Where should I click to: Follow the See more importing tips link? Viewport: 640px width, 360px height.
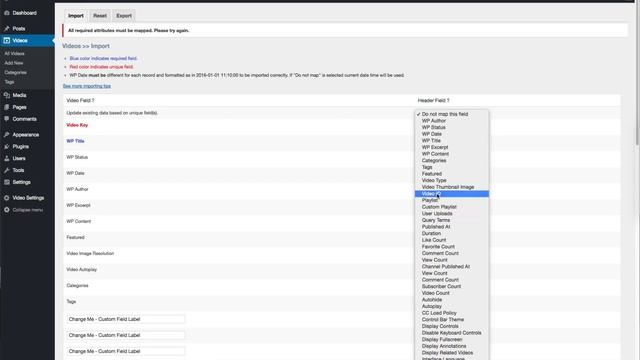coord(87,86)
